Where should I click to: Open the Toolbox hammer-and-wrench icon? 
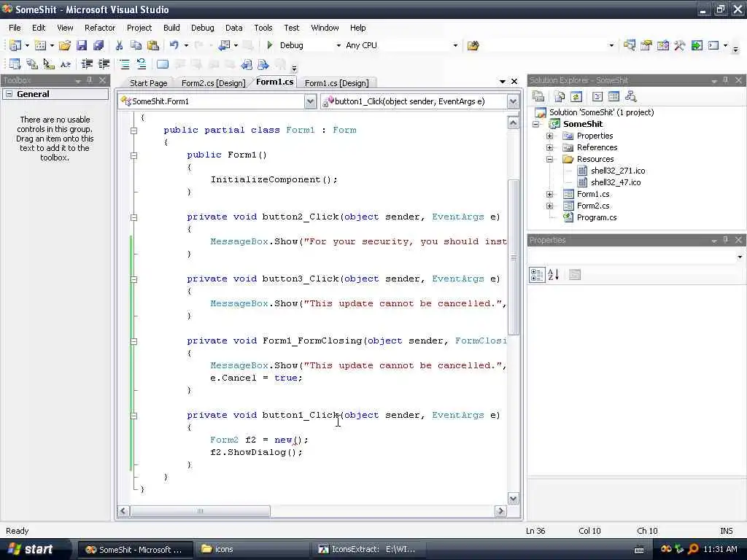click(x=680, y=45)
